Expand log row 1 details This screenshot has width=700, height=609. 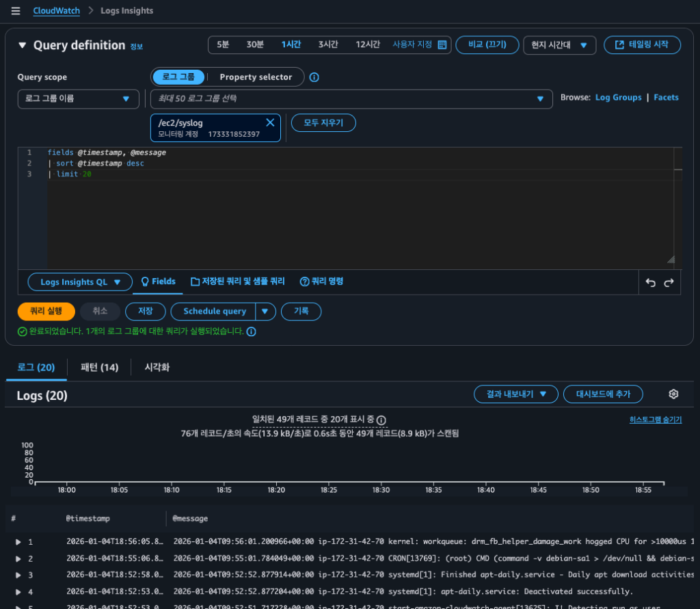click(x=18, y=542)
